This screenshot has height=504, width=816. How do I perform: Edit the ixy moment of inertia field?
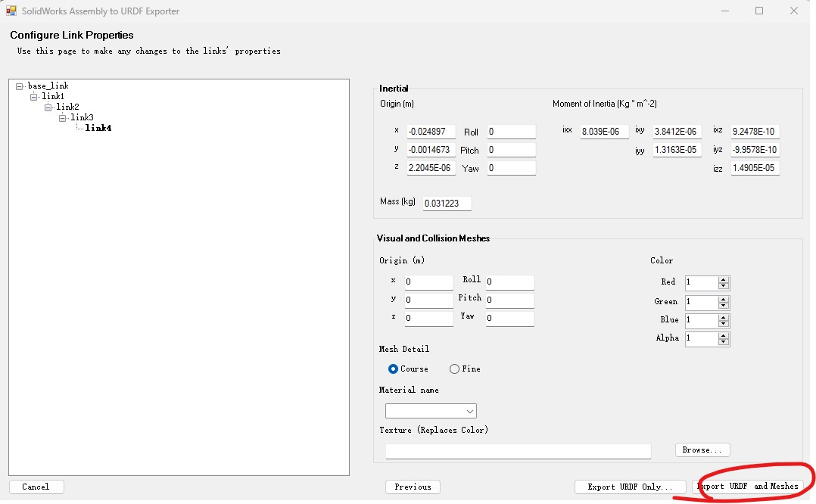[x=677, y=132]
